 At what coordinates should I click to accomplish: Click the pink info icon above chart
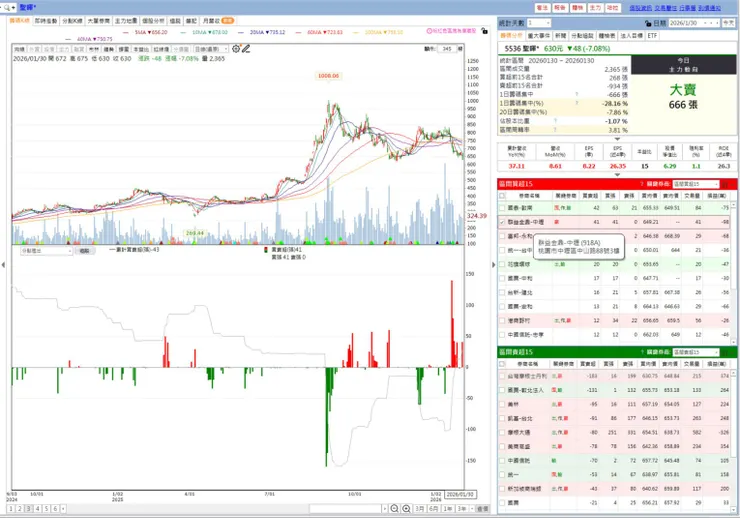coord(429,31)
